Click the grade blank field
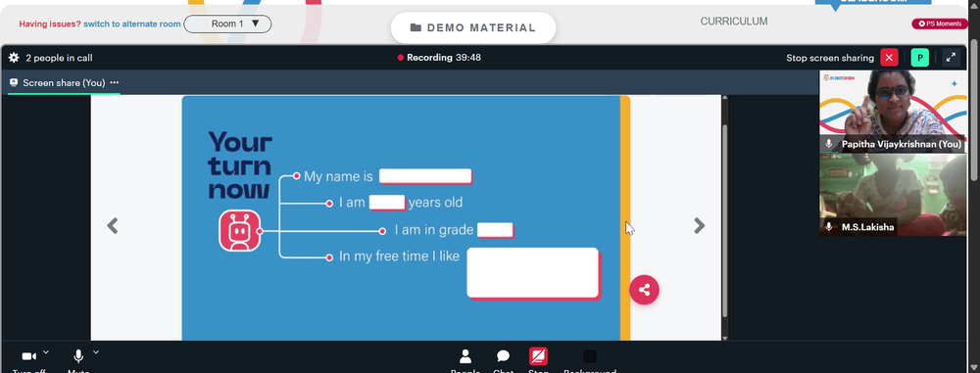The width and height of the screenshot is (980, 373). (495, 230)
